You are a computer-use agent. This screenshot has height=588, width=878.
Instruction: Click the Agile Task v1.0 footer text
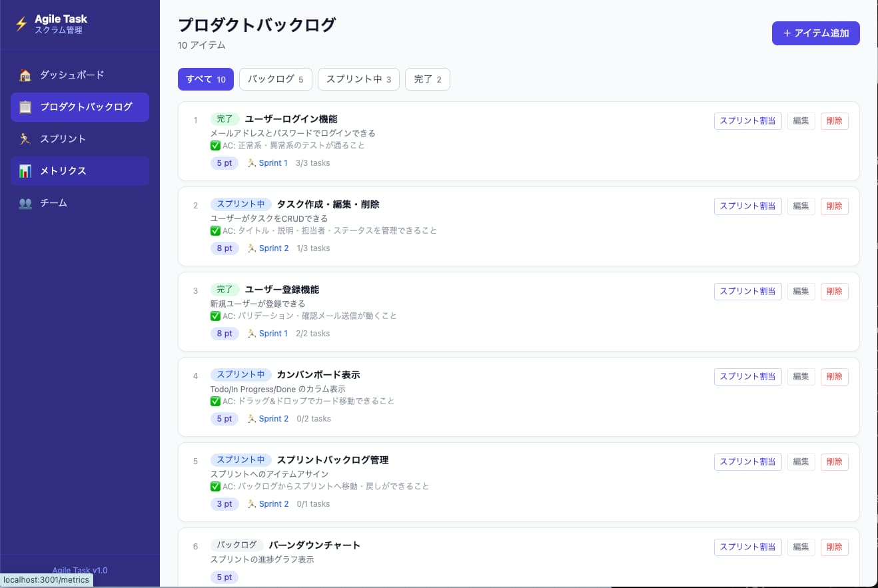click(x=79, y=570)
